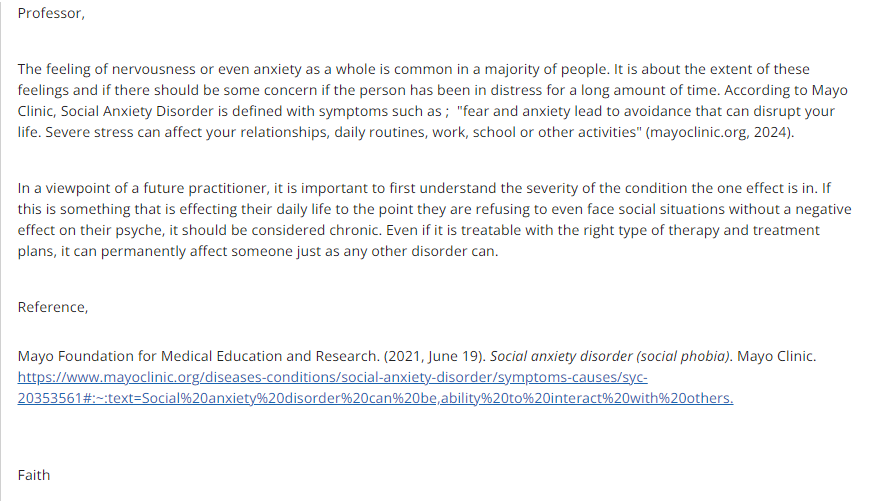
Task: Click the line starting 'plans, it can permanently affect'
Action: [258, 252]
